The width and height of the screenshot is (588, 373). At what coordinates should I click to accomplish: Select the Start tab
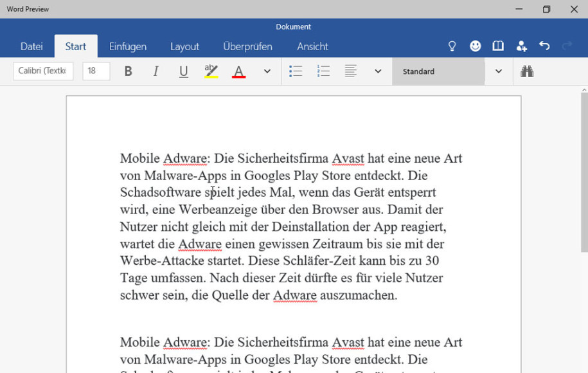tap(76, 46)
